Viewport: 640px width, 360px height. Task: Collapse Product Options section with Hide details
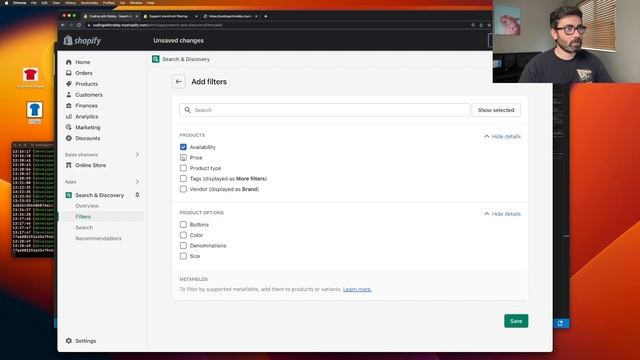(x=502, y=214)
